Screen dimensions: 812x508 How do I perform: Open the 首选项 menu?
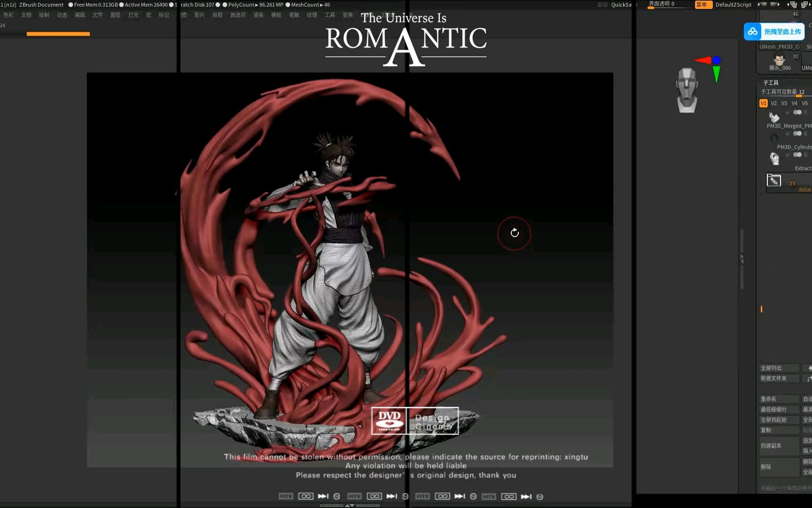coord(238,15)
